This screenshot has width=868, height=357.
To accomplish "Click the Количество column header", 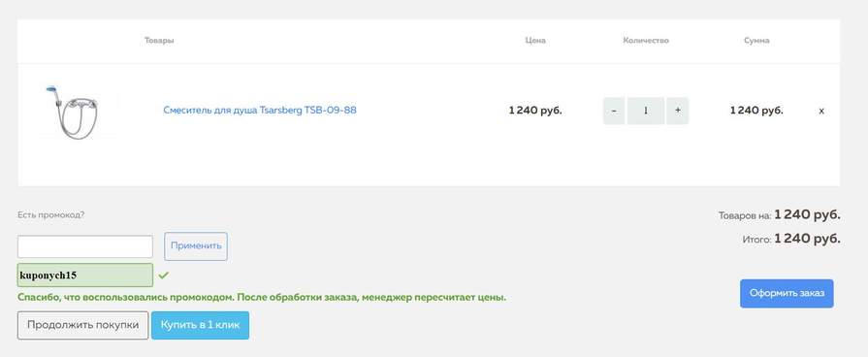I will click(x=646, y=41).
